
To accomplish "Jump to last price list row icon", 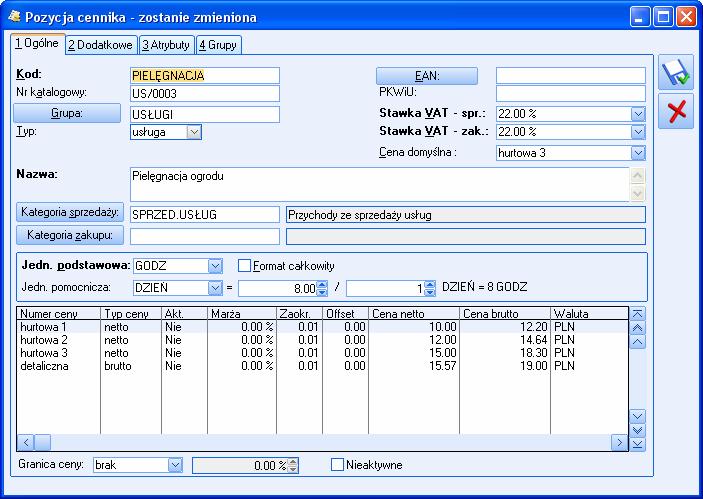I will click(x=638, y=444).
